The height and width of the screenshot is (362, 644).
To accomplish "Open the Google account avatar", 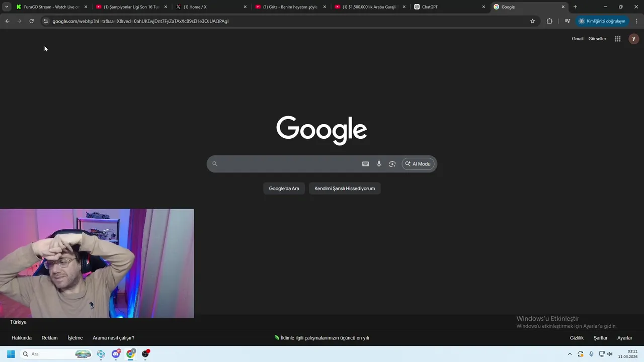I will pyautogui.click(x=633, y=39).
